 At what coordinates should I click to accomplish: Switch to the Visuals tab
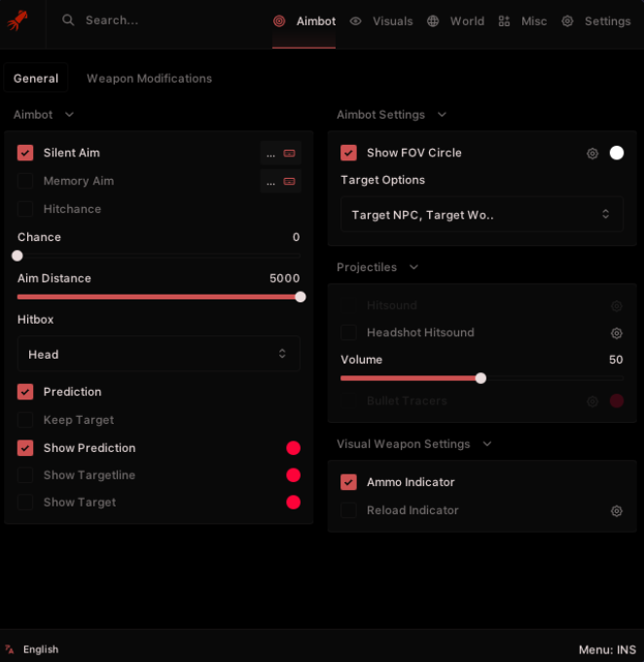(381, 21)
